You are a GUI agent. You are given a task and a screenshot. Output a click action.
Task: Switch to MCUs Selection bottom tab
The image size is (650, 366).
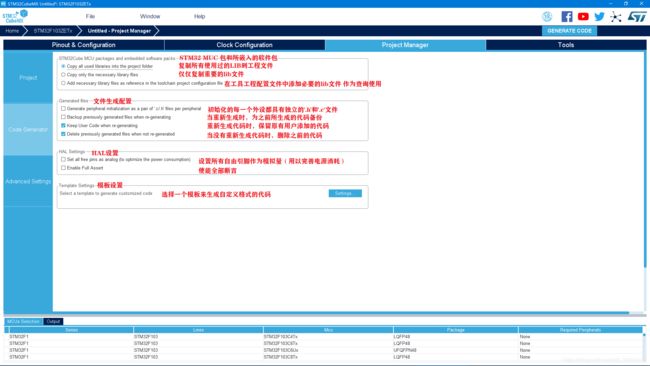(23, 321)
